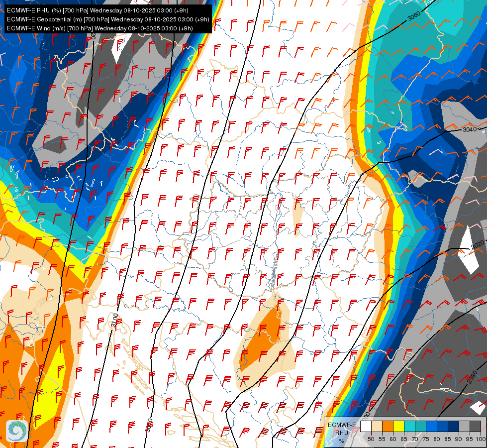Viewport: 487px width, 448px height.
Task: Click the 70 legend tick value
Action: (415, 439)
